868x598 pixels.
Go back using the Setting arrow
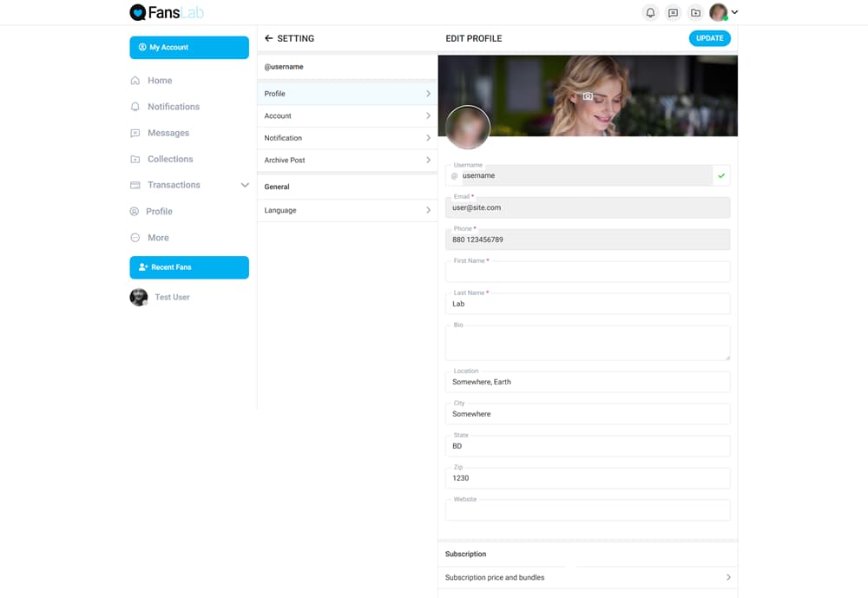coord(268,38)
